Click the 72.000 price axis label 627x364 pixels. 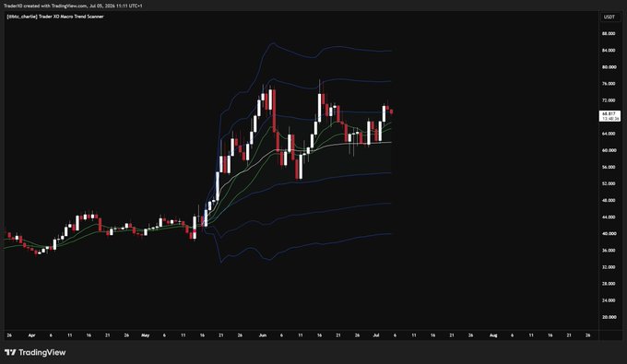(609, 100)
